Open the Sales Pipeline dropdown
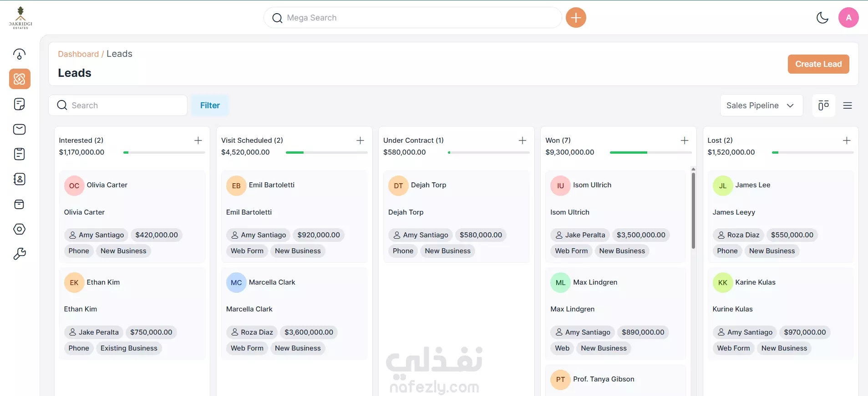This screenshot has height=396, width=868. coord(761,105)
